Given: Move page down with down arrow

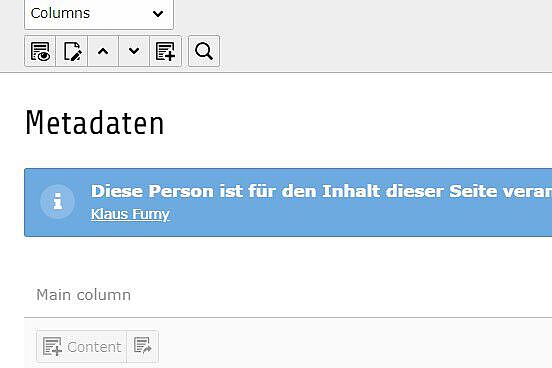Looking at the screenshot, I should point(134,51).
